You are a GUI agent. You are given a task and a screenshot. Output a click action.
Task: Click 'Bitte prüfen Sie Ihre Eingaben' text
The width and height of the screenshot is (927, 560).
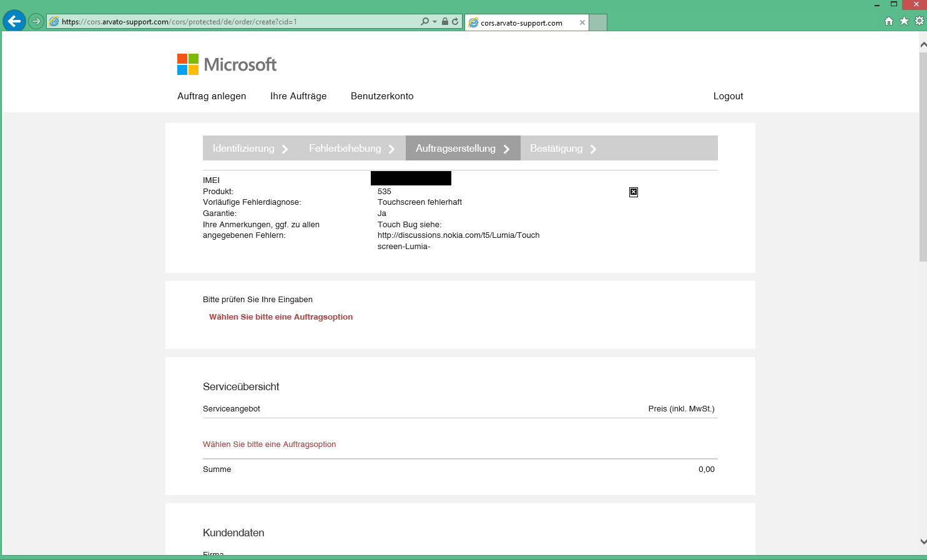tap(258, 300)
